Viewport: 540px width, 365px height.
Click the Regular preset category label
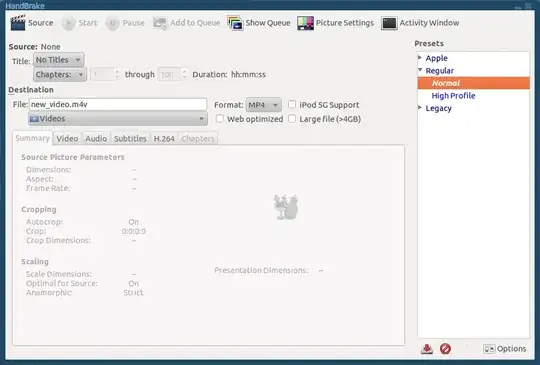(439, 71)
